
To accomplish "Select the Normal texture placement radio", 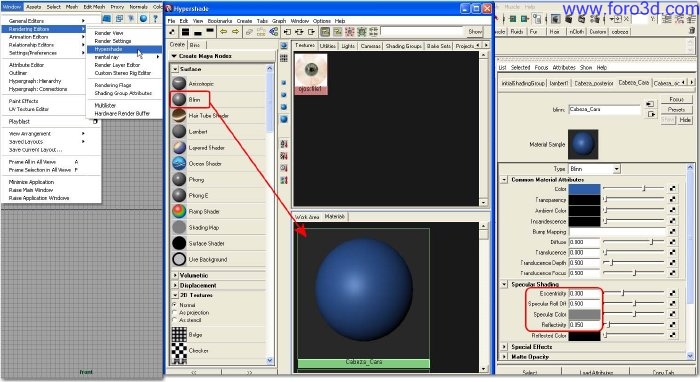I will [174, 305].
